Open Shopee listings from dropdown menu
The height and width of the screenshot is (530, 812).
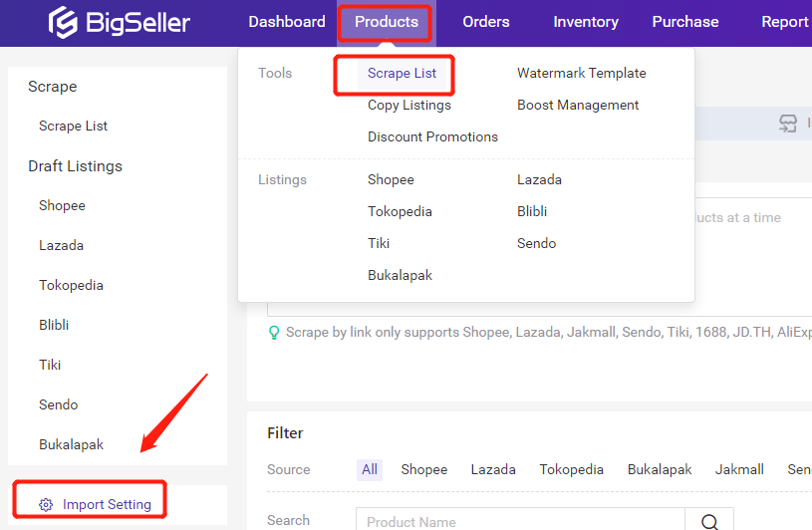[x=391, y=179]
